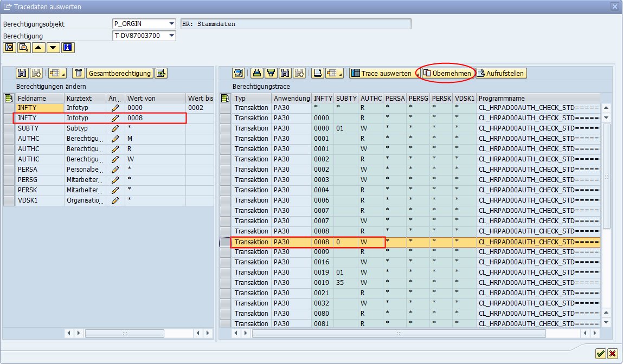Click the layout grid icon in the Berechtigungen ändern toolbar
623x364 pixels.
tap(54, 73)
